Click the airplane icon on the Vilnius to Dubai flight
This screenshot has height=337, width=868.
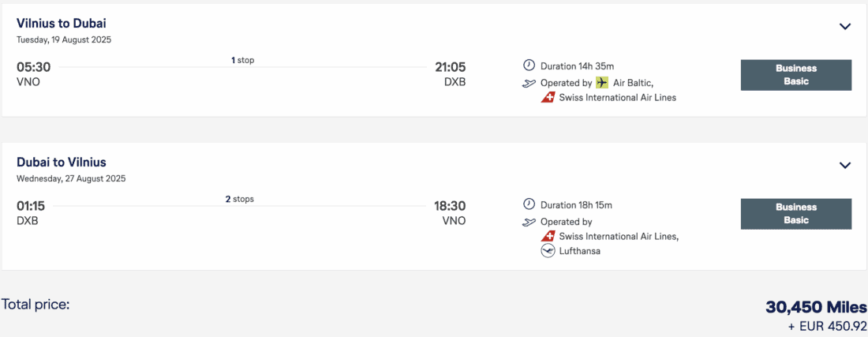(x=529, y=83)
